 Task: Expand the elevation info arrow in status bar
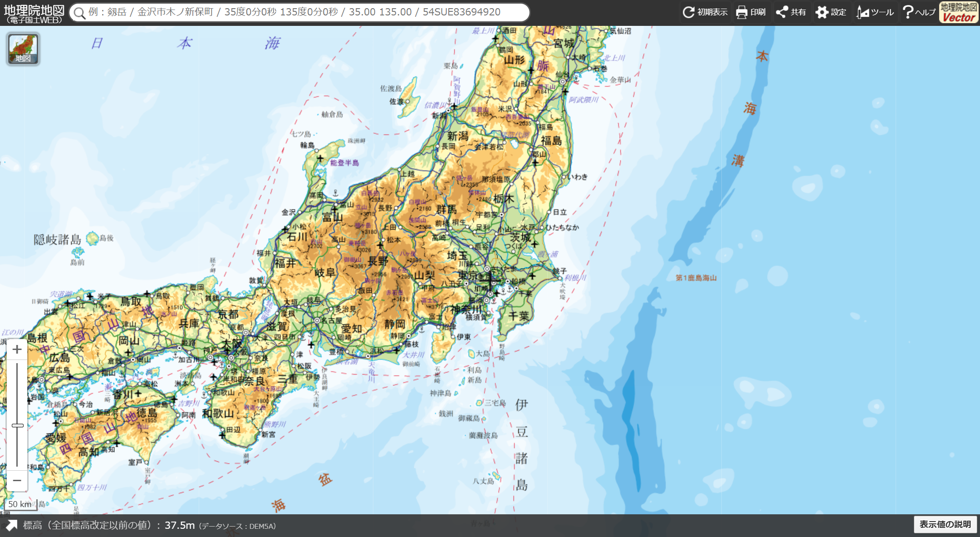(11, 525)
